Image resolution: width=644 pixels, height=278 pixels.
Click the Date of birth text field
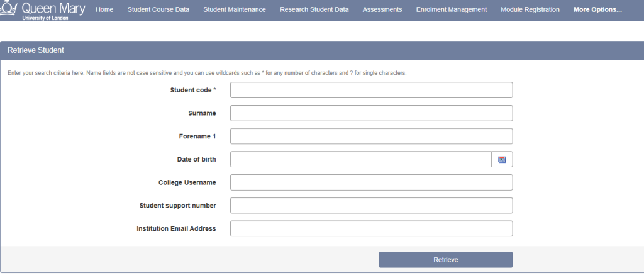361,159
